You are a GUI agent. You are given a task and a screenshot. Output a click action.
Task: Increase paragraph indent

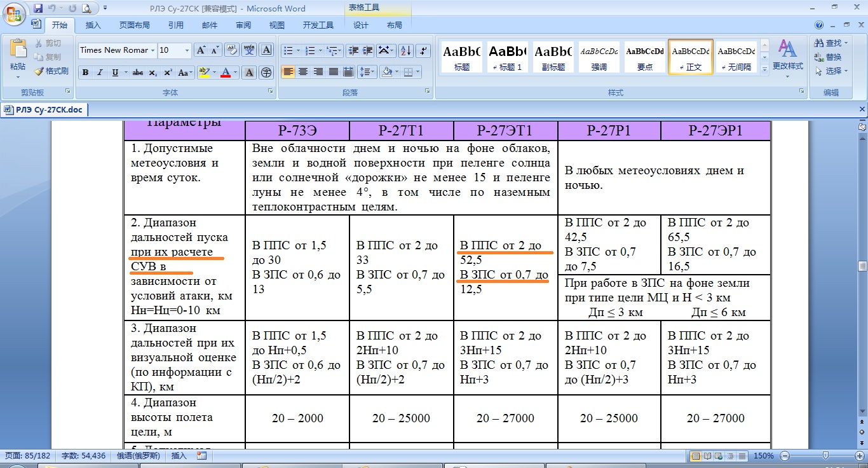pyautogui.click(x=367, y=50)
